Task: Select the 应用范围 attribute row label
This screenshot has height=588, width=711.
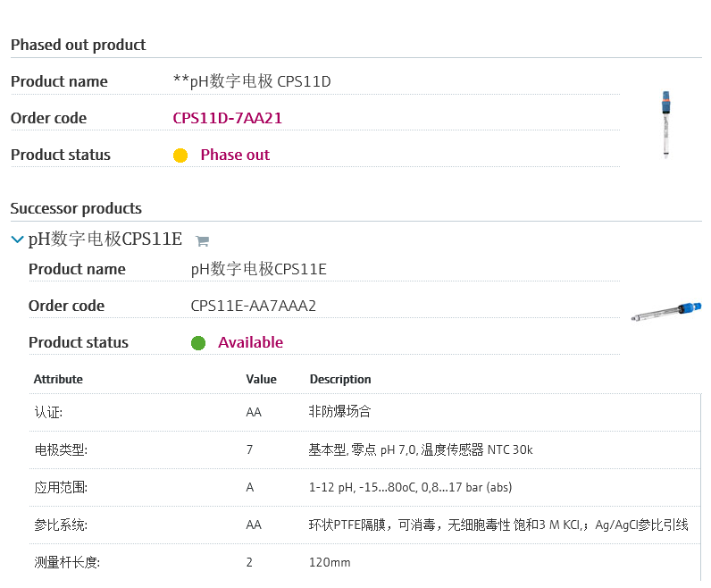Action: point(61,488)
